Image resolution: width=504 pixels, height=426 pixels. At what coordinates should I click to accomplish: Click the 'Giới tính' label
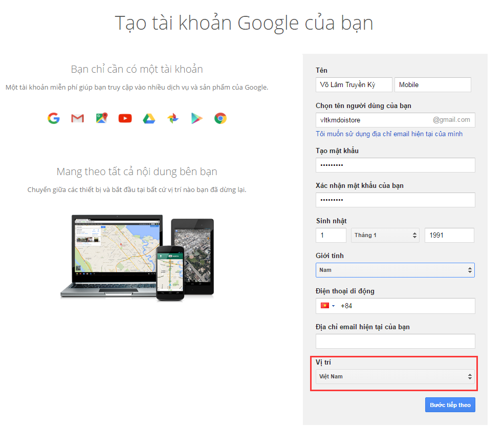pyautogui.click(x=330, y=255)
